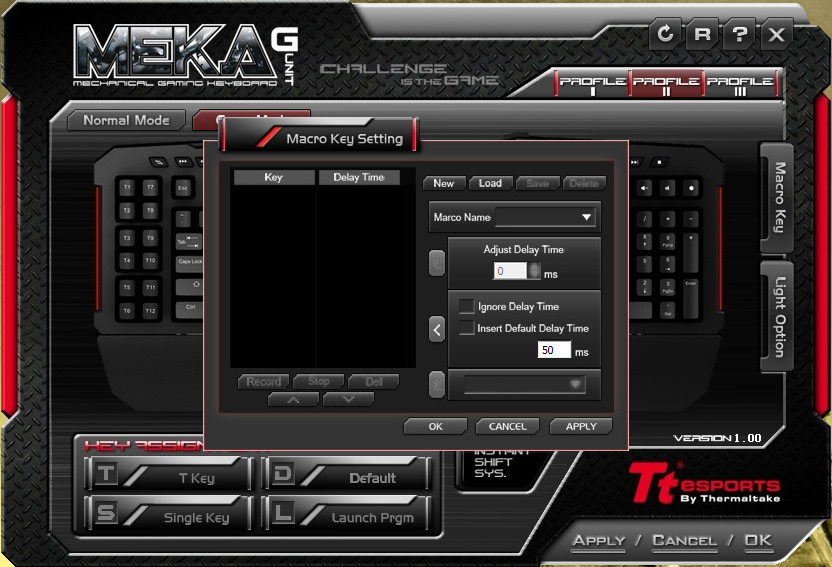Click the Adjust Delay Time ms input field
The height and width of the screenshot is (567, 832).
coord(510,271)
